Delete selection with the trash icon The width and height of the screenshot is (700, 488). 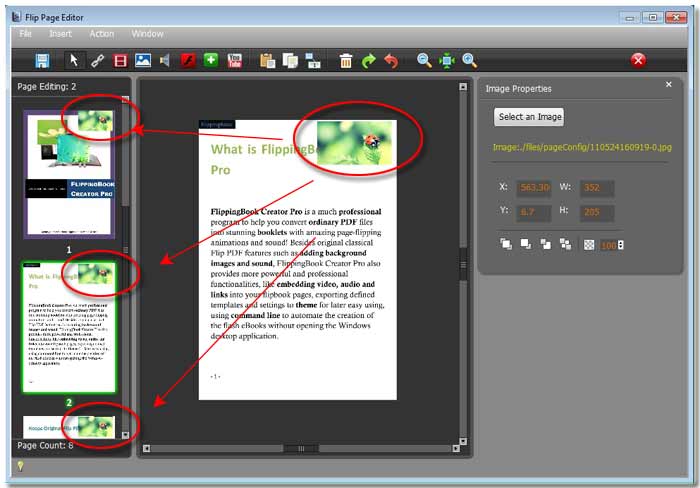coord(346,60)
